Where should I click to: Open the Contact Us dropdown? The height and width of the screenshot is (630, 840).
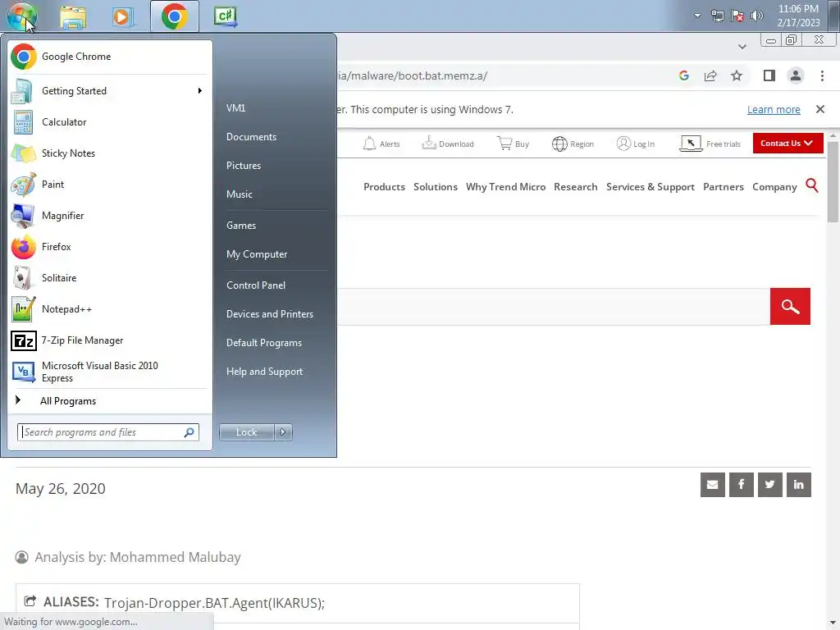coord(787,143)
